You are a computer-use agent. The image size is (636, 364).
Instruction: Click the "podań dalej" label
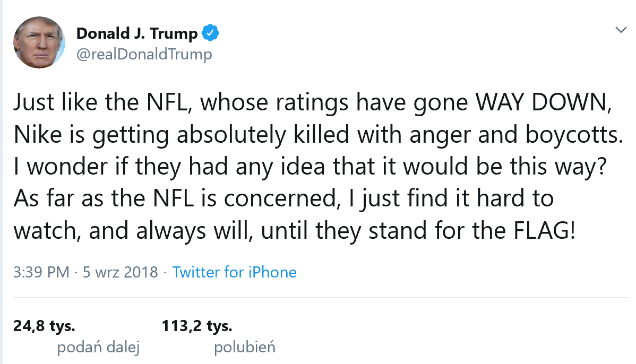point(98,348)
